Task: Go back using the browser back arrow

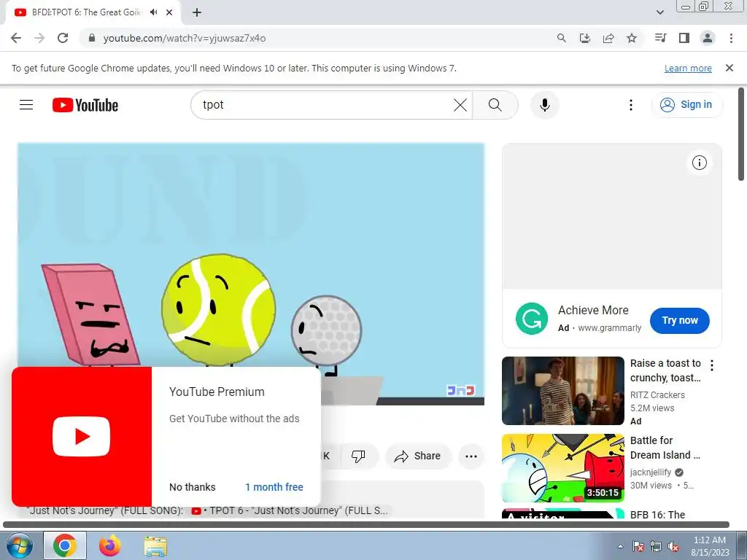Action: 16,38
